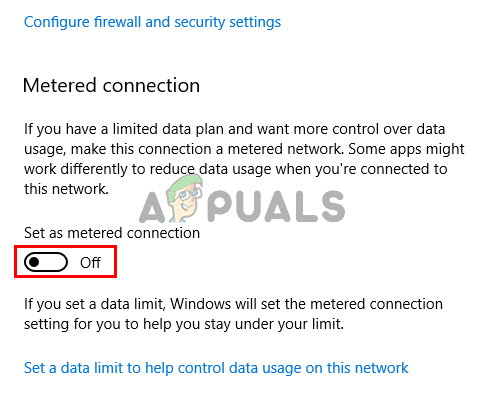
Task: Click the black knob inside the toggle
Action: [34, 262]
